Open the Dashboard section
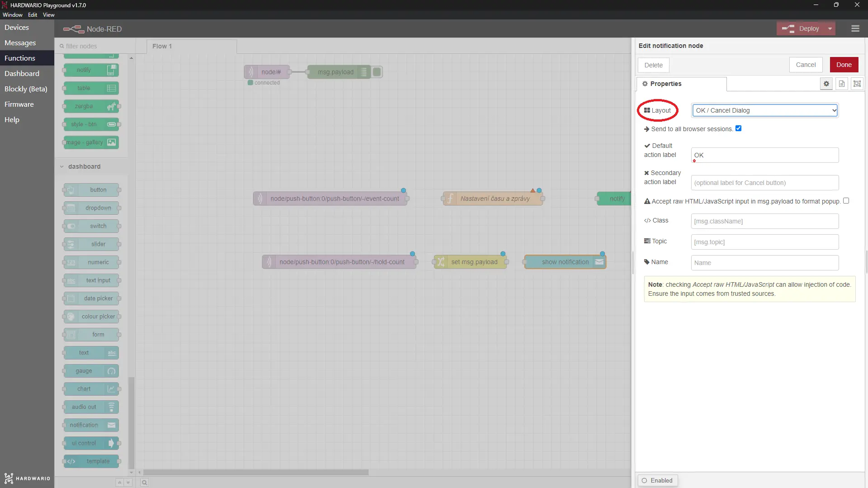868x488 pixels. 27,74
